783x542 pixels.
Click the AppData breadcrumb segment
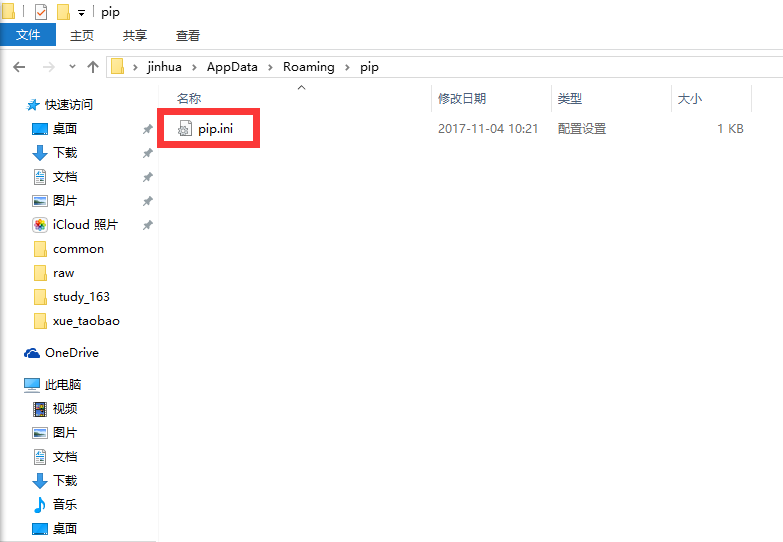(232, 67)
